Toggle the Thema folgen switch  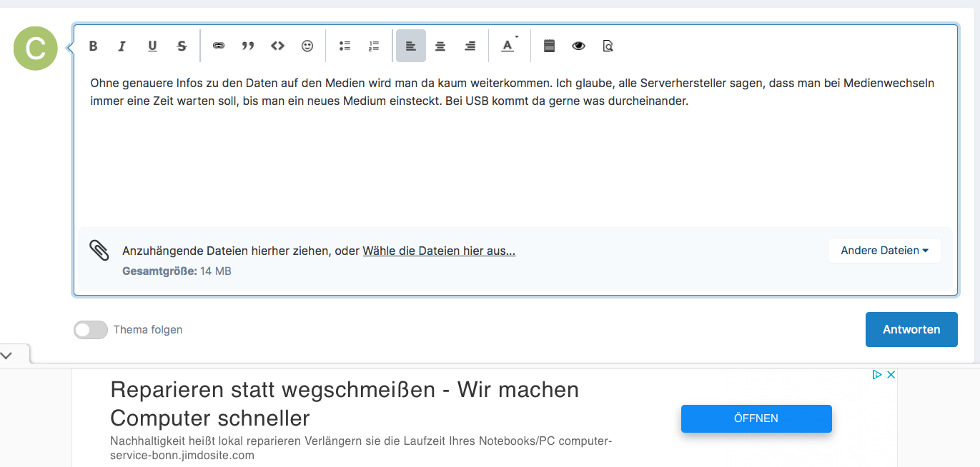tap(91, 330)
